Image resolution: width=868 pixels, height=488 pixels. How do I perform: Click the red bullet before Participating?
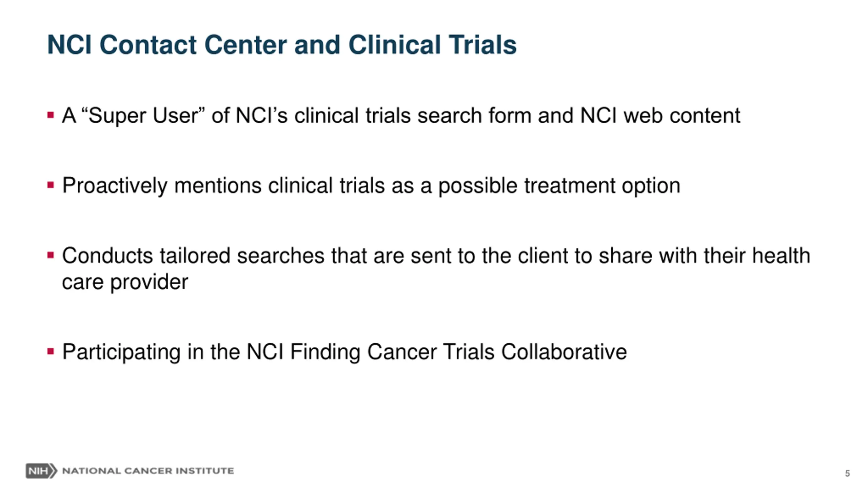[51, 351]
